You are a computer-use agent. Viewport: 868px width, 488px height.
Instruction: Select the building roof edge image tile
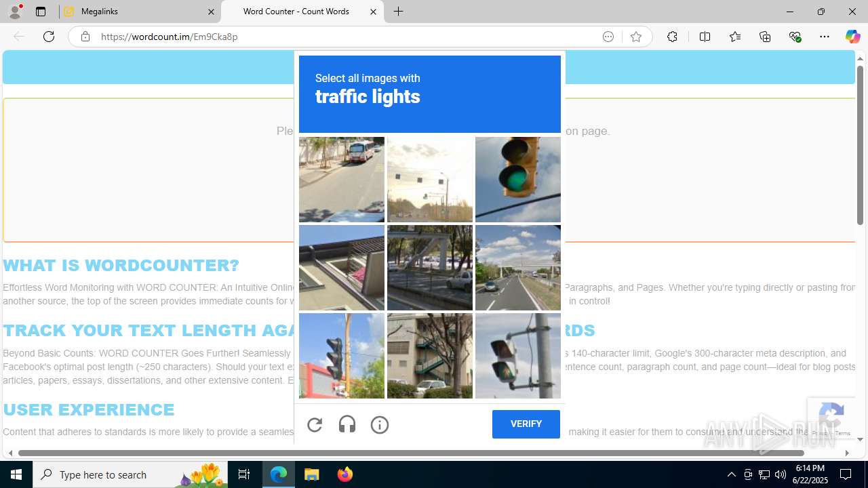pos(342,268)
